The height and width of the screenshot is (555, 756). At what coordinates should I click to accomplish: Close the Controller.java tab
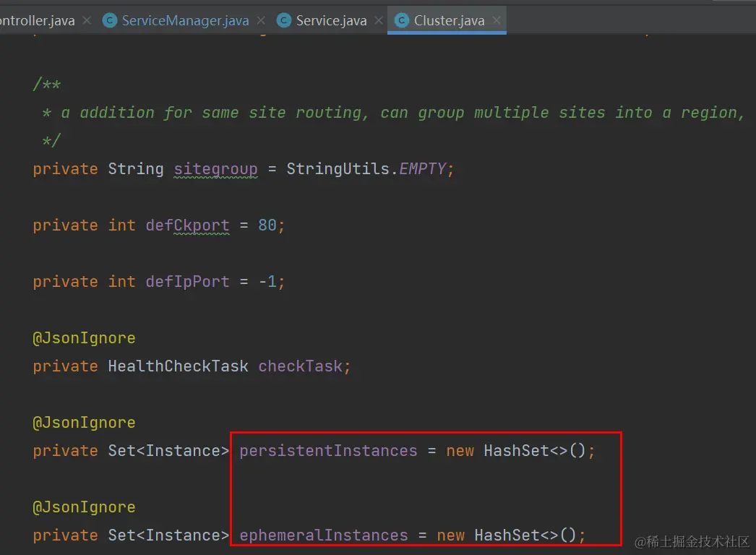87,20
